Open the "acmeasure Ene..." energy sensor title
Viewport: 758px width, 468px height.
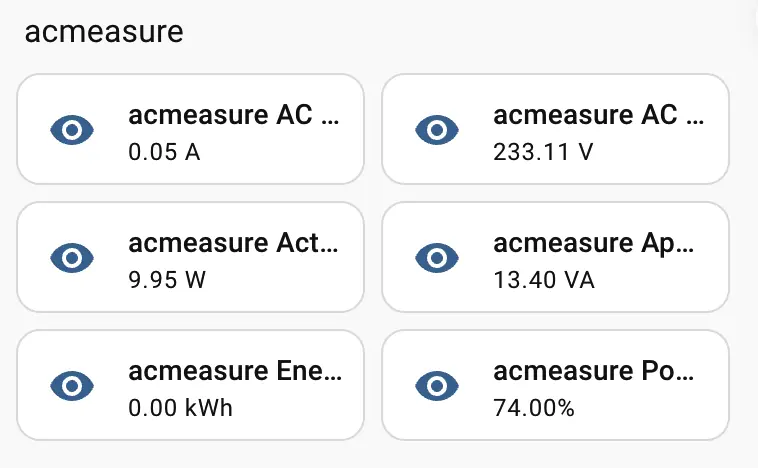tap(234, 371)
